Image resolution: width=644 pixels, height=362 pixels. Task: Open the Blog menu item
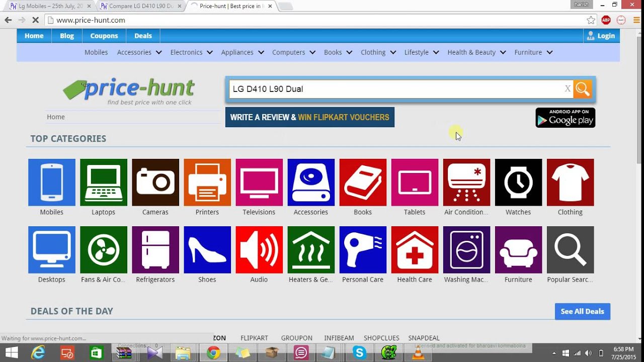[67, 36]
